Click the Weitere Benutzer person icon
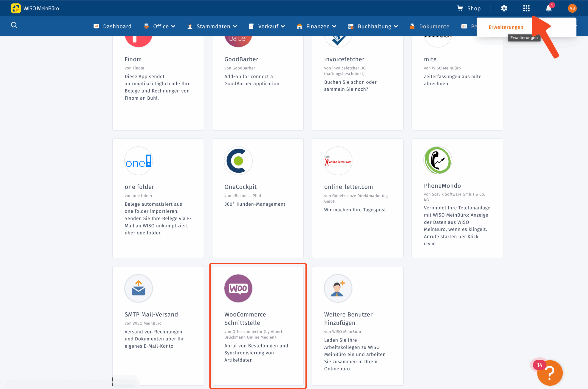Image resolution: width=588 pixels, height=389 pixels. 338,288
